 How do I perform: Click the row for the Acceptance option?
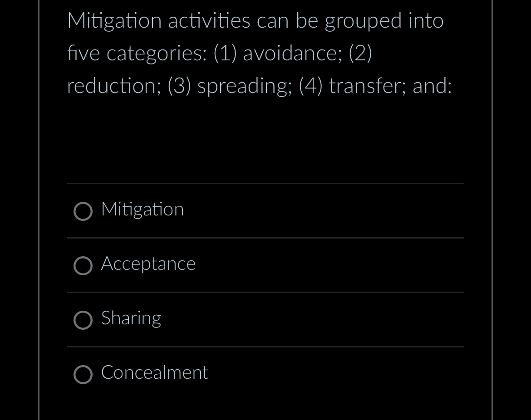(265, 265)
